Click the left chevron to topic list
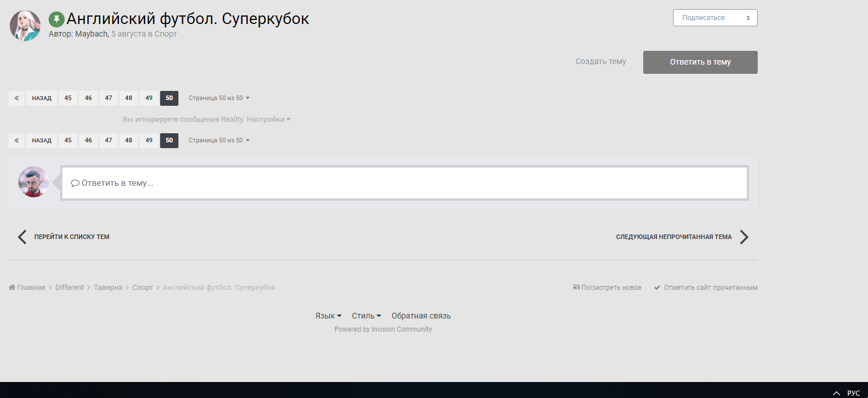The image size is (868, 398). coord(22,237)
